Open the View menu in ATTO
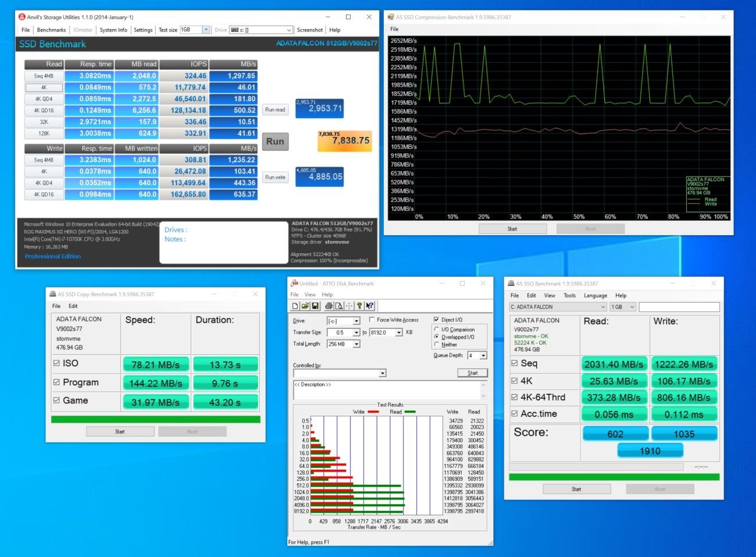 pos(311,295)
